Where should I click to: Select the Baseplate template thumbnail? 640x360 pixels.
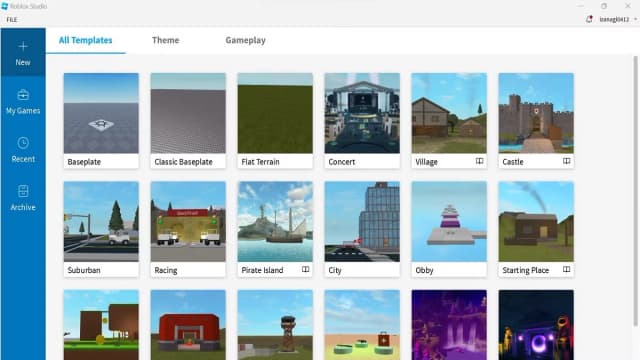click(x=101, y=113)
